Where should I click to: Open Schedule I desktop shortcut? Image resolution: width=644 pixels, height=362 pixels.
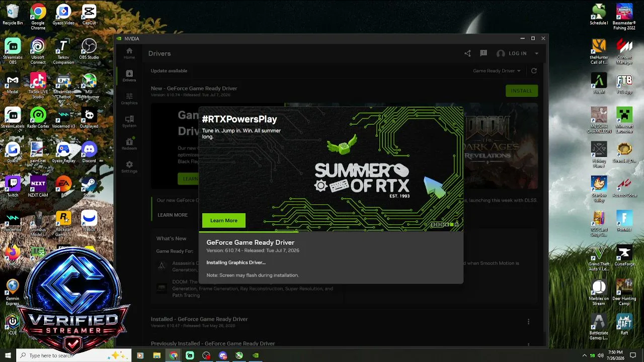pyautogui.click(x=599, y=15)
